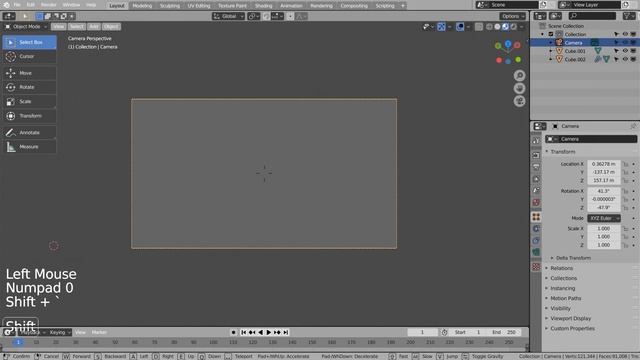This screenshot has width=640, height=360.
Task: Switch to solid viewport shading
Action: point(497,27)
